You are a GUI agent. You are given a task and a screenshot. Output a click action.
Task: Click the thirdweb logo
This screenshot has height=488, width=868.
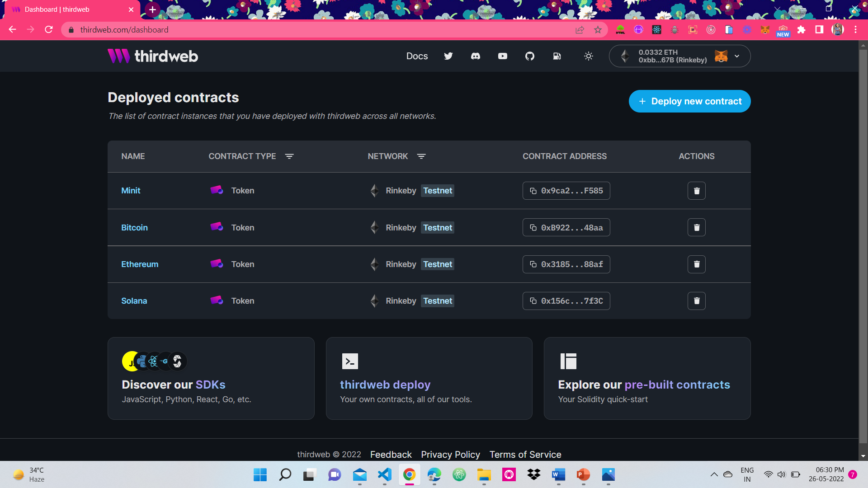pyautogui.click(x=152, y=56)
